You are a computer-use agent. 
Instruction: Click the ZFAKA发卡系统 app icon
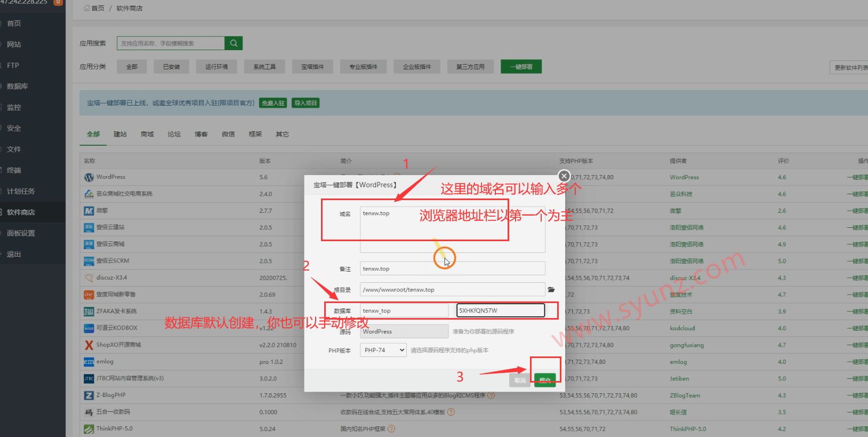(x=89, y=311)
